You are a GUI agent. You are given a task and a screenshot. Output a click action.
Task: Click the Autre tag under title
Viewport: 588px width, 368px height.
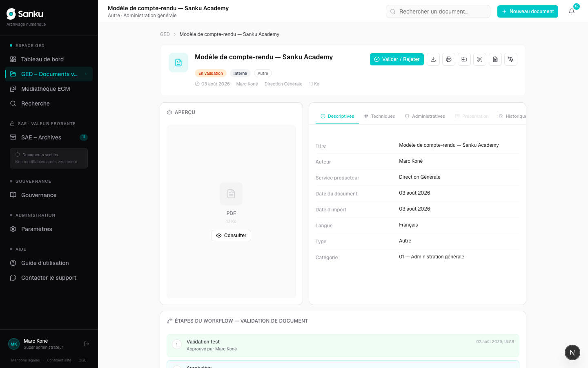point(263,73)
